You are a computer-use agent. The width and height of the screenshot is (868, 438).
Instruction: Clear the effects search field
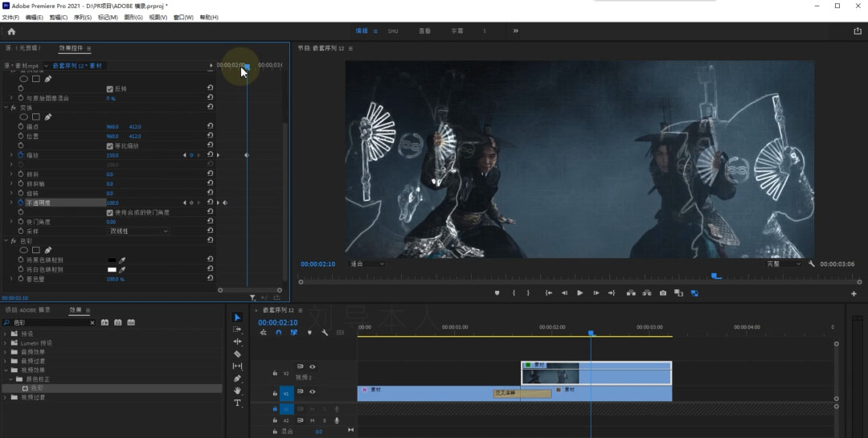(x=92, y=322)
